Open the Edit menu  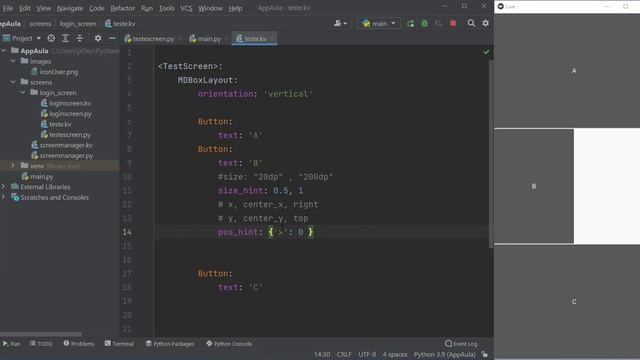[24, 8]
